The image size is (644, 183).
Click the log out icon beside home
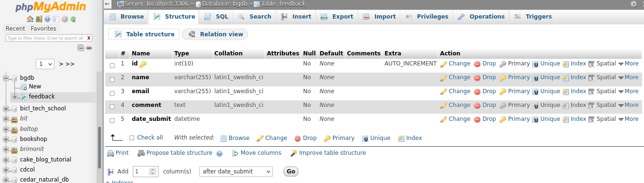point(39,19)
